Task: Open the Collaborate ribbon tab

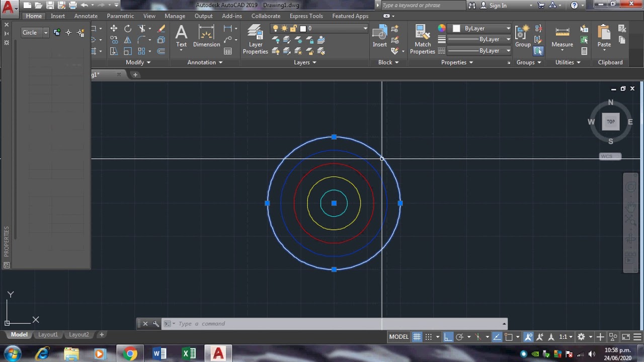Action: pyautogui.click(x=266, y=16)
